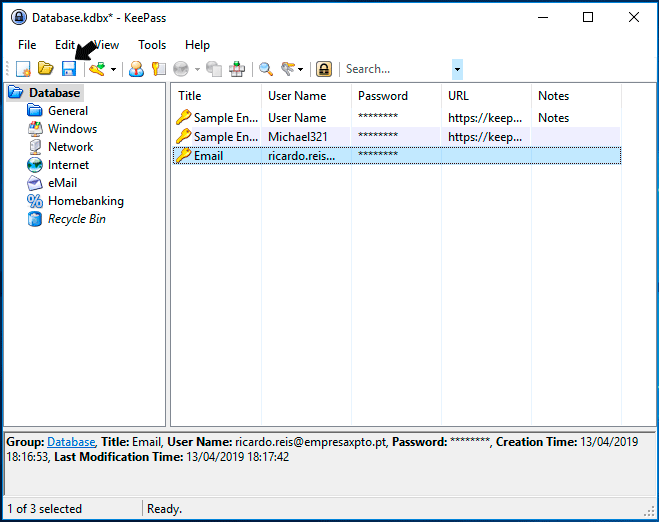Click the toolbar drag grip handle
The image size is (659, 522).
point(7,69)
